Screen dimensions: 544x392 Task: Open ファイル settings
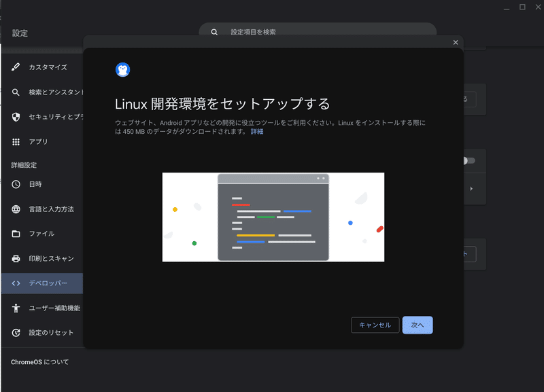[x=42, y=234]
